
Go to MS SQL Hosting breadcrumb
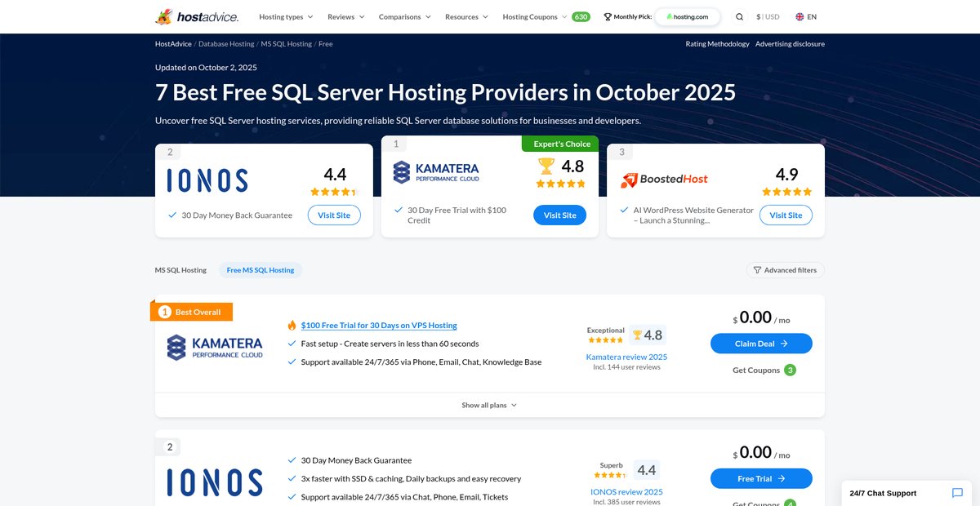pos(286,44)
